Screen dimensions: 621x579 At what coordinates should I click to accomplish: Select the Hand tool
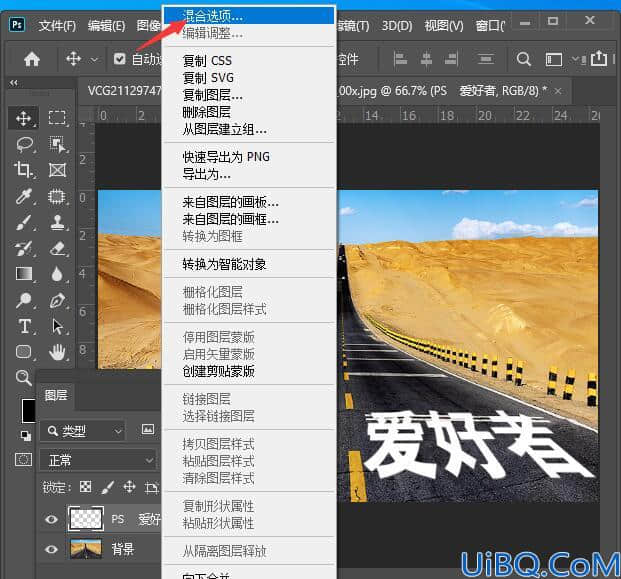coord(57,352)
